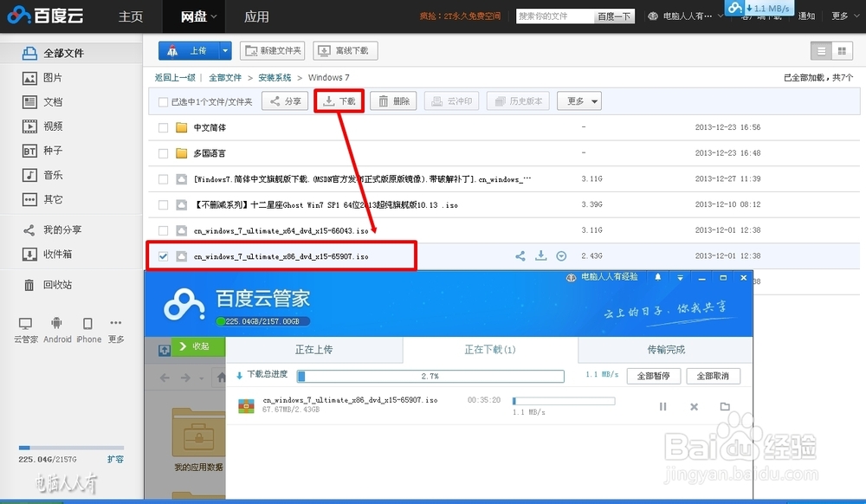866x504 pixels.
Task: Click download icon on x86 iso row
Action: 540,255
